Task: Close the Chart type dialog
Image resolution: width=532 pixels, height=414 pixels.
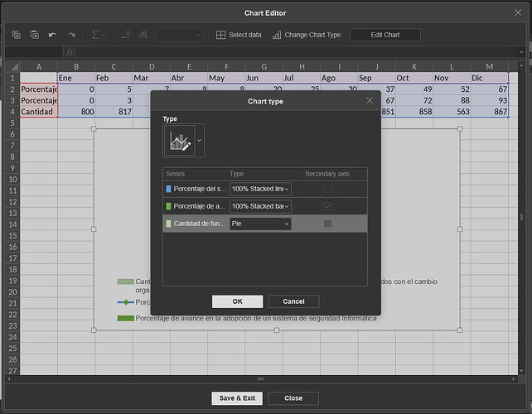Action: (x=370, y=100)
